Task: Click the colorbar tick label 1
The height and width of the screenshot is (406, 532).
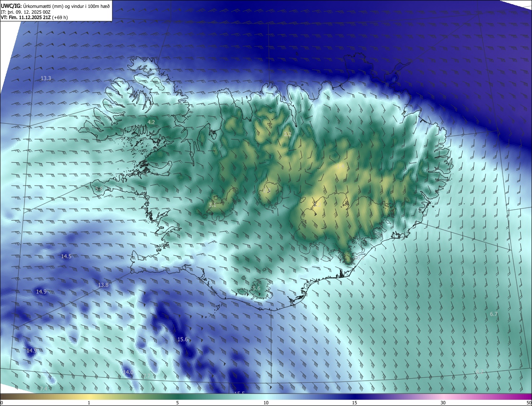Action: pyautogui.click(x=89, y=403)
